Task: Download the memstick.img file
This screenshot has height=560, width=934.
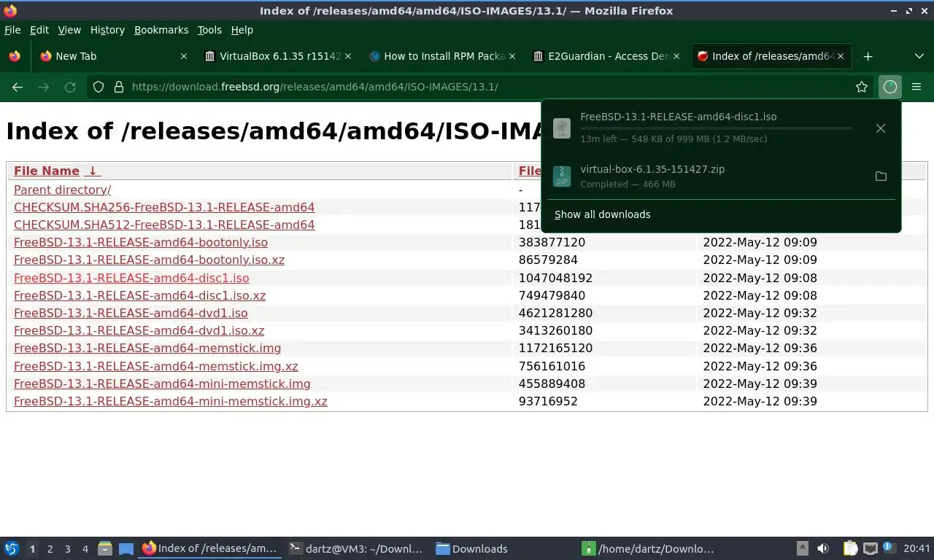Action: coord(147,348)
